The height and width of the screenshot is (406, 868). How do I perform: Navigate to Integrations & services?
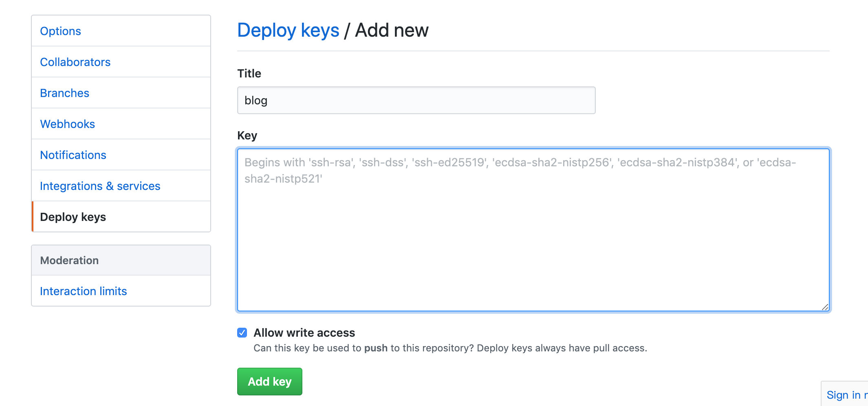pyautogui.click(x=100, y=186)
